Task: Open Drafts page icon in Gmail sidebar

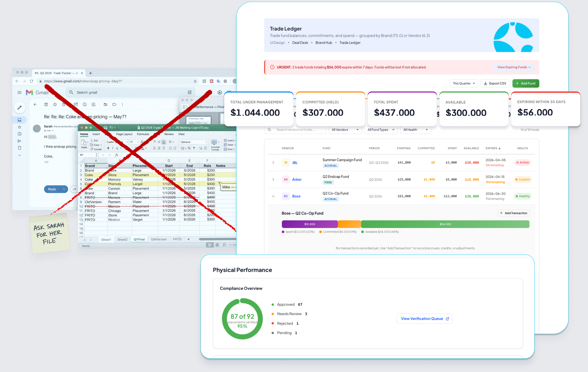Action: [19, 148]
